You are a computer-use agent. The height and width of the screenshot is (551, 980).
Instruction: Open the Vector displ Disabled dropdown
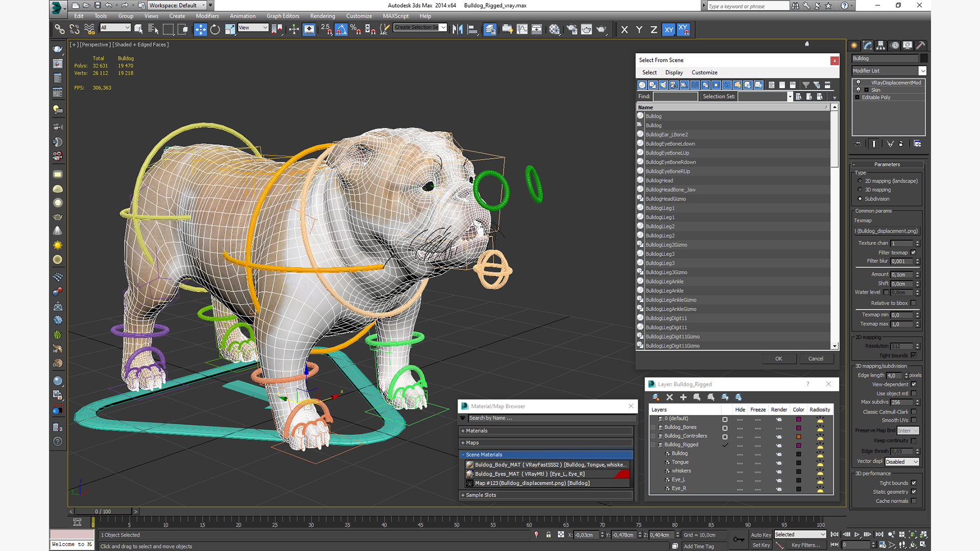902,462
